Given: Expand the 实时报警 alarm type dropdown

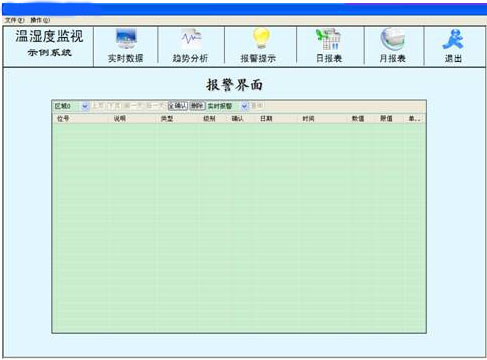Looking at the screenshot, I should (244, 106).
